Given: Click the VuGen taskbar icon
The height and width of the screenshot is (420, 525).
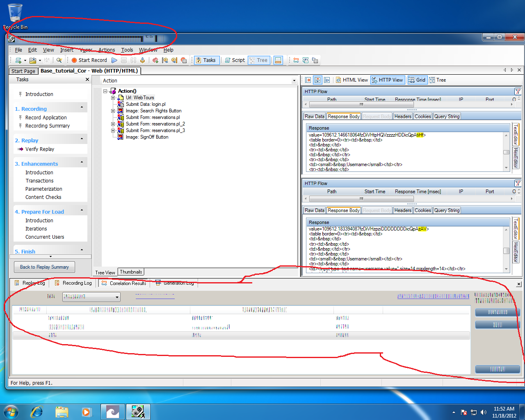Looking at the screenshot, I should point(138,411).
